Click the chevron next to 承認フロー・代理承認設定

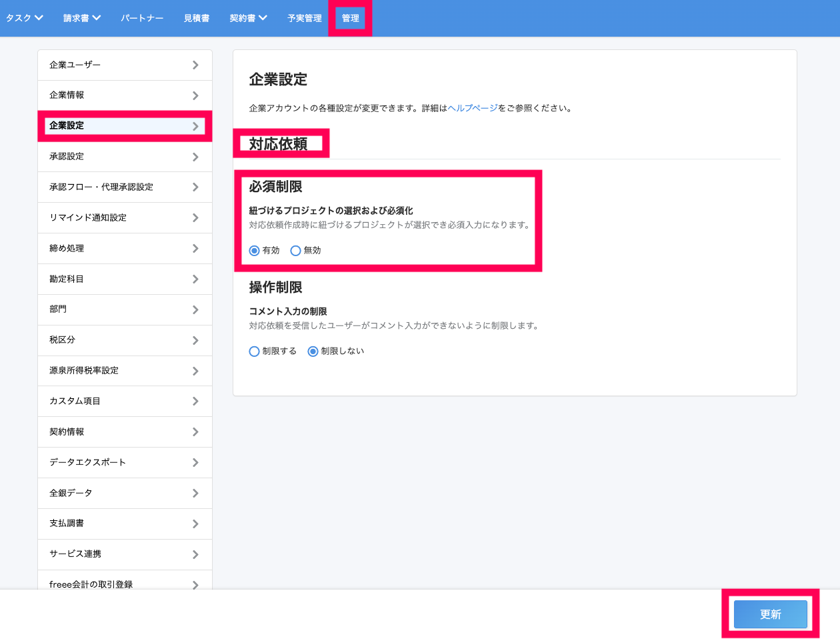[x=195, y=187]
